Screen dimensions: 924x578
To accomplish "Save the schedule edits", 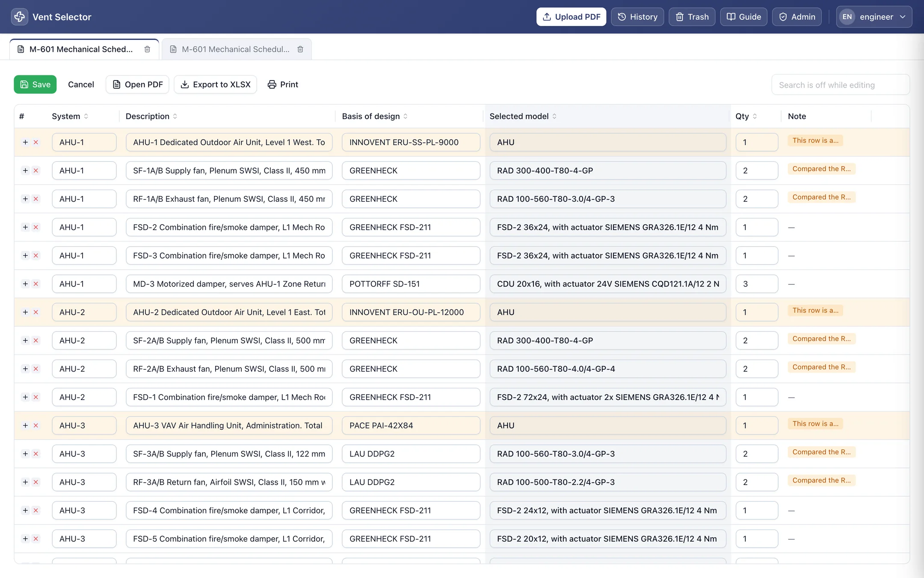I will [x=35, y=84].
